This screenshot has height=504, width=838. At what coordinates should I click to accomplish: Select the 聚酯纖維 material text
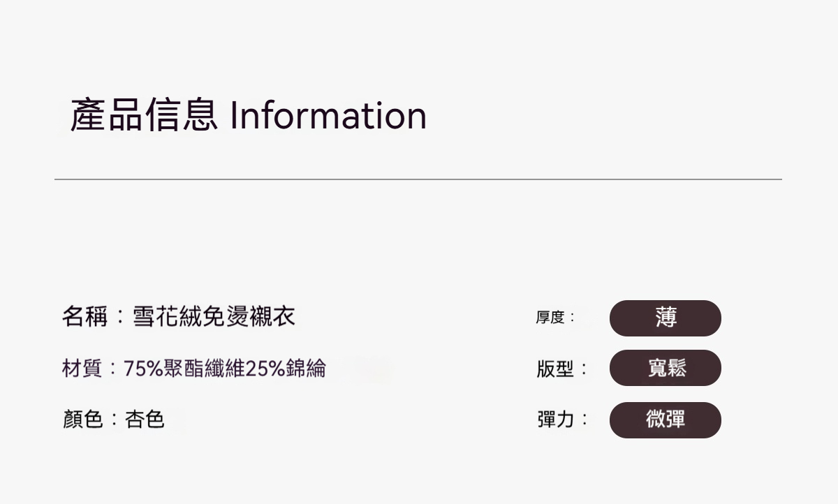[x=204, y=368]
